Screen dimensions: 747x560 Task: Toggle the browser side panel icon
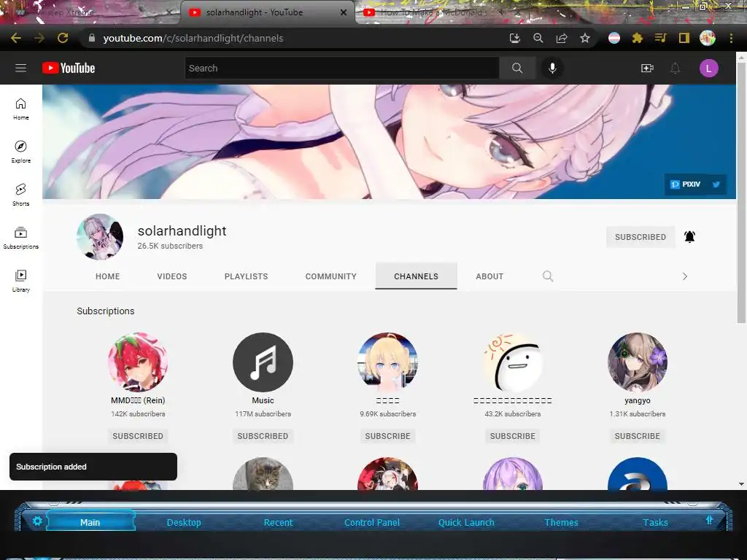[684, 38]
